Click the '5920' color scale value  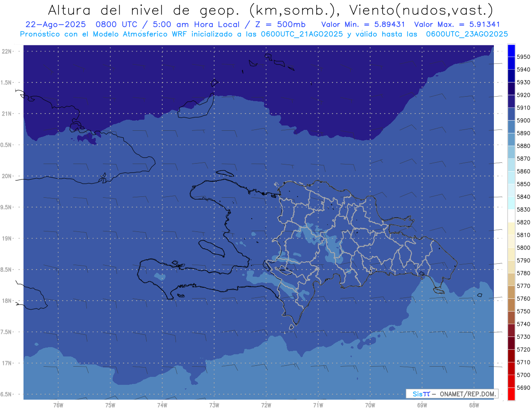524,95
